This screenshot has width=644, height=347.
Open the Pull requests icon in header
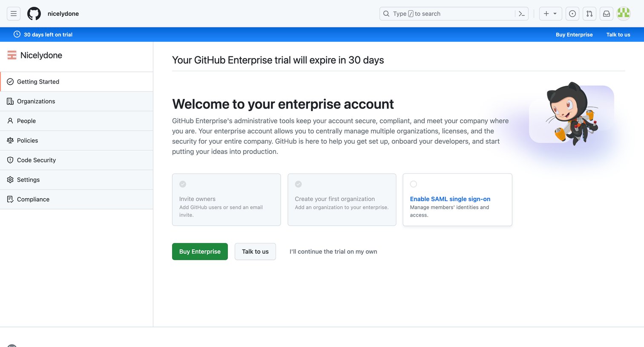[x=589, y=14]
